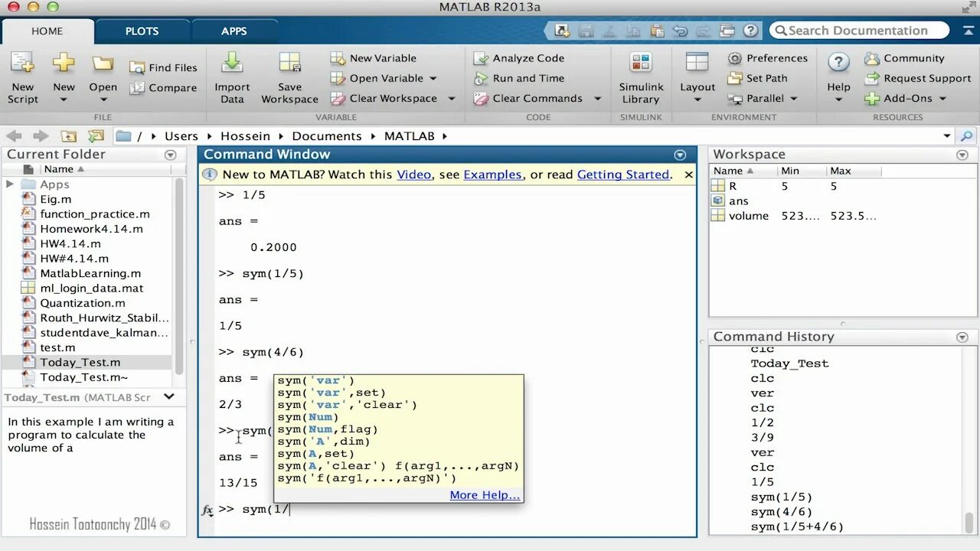The height and width of the screenshot is (551, 980).
Task: Open Command History actions menu
Action: tap(962, 337)
